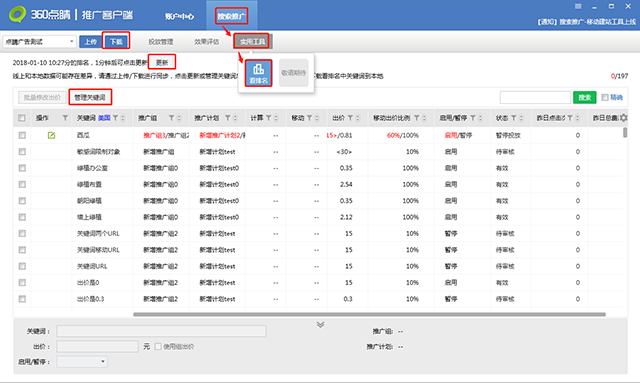
Task: Open the 看排名 ranking tool icon
Action: [x=258, y=73]
